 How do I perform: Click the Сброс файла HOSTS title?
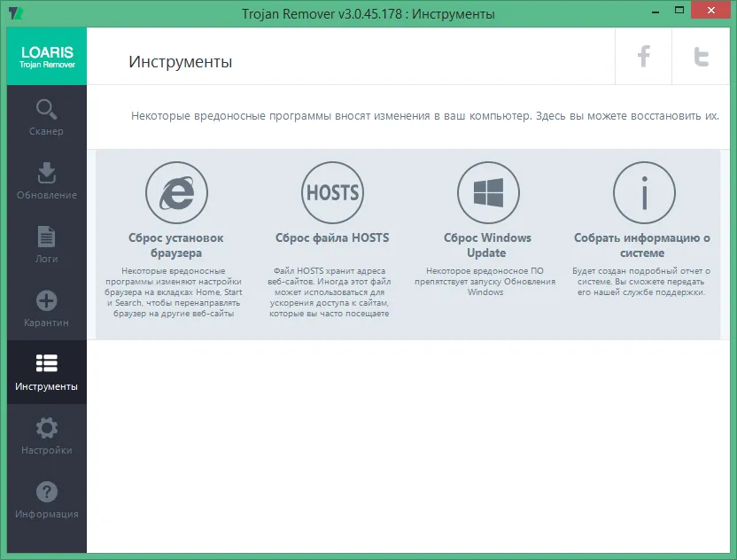pyautogui.click(x=332, y=238)
